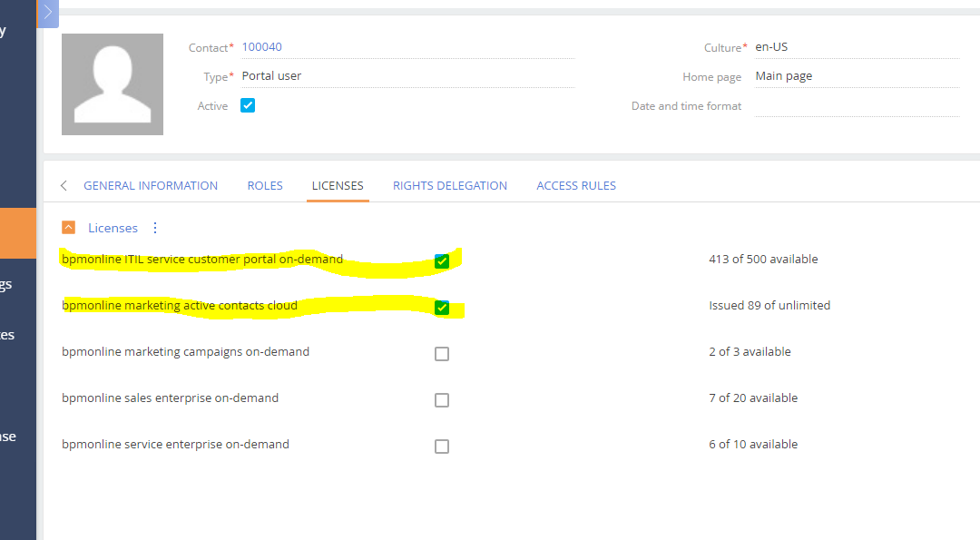Toggle the Active checkbox
980x540 pixels.
248,105
